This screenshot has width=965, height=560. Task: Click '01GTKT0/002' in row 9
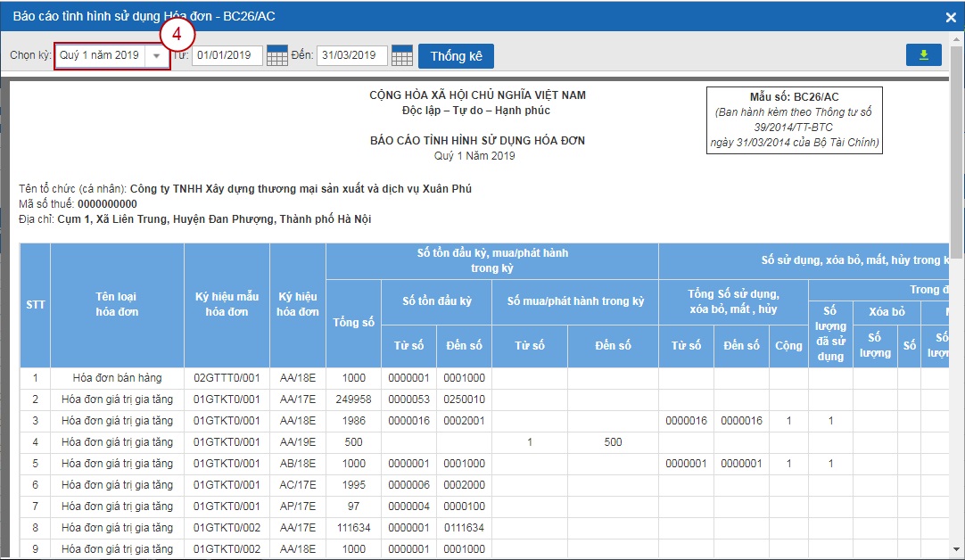[227, 549]
